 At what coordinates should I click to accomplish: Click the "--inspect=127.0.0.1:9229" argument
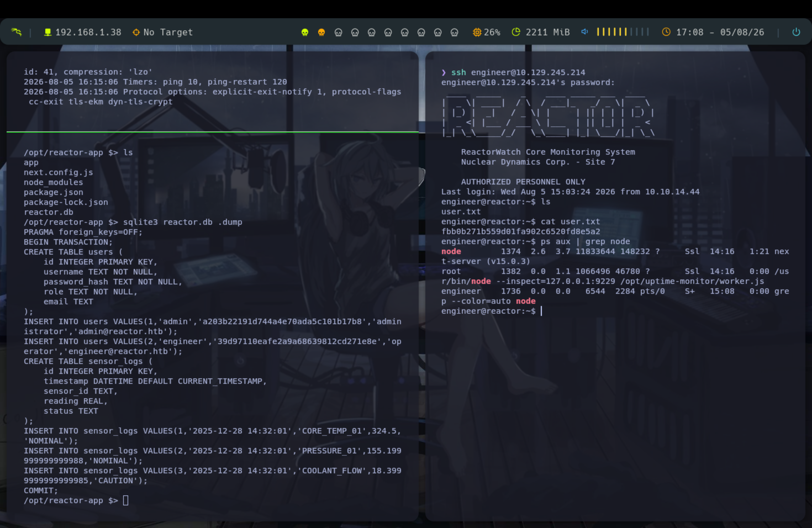click(555, 281)
